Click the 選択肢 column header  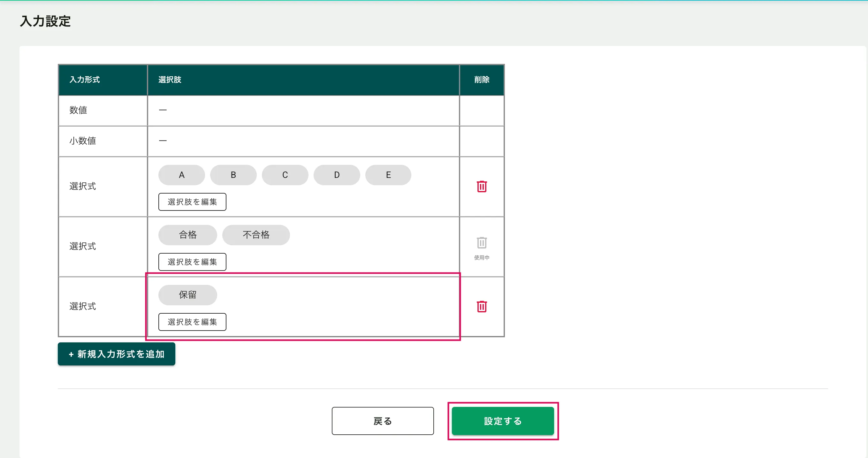(170, 80)
